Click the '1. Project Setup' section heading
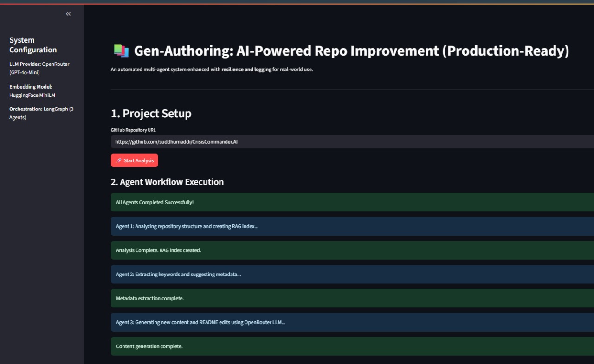594x364 pixels. point(151,113)
